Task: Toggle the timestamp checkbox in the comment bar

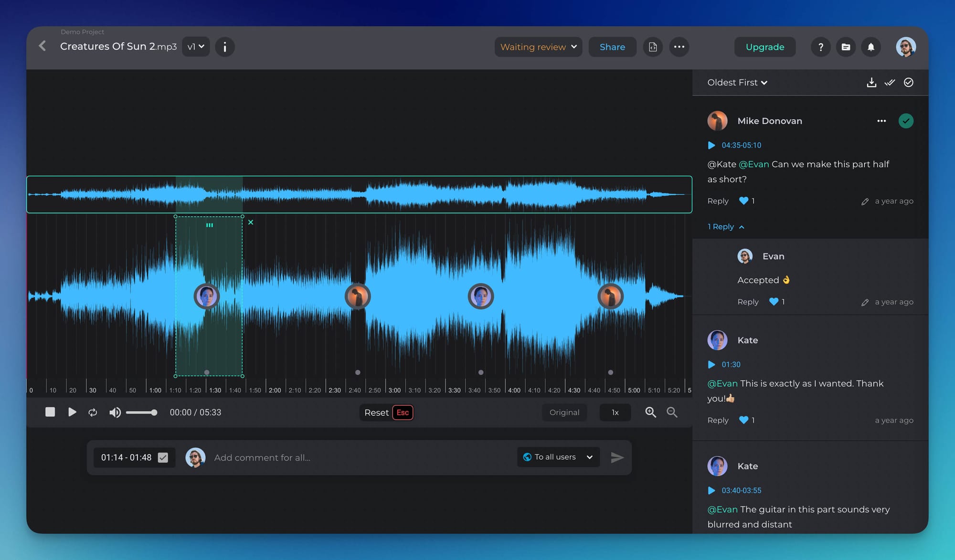Action: 163,457
